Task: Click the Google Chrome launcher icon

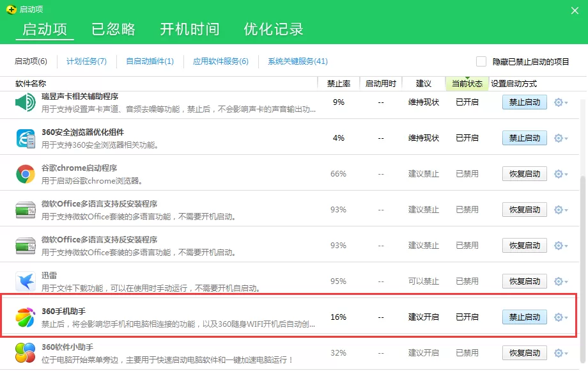Action: point(26,174)
